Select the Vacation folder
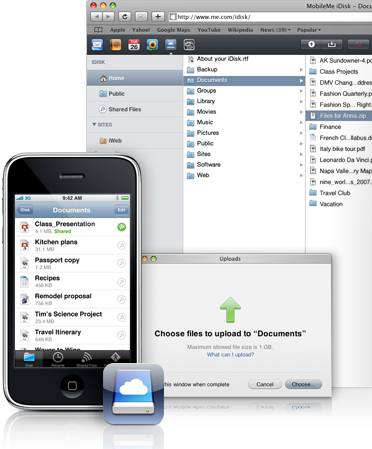Image resolution: width=372 pixels, height=449 pixels. click(x=339, y=204)
